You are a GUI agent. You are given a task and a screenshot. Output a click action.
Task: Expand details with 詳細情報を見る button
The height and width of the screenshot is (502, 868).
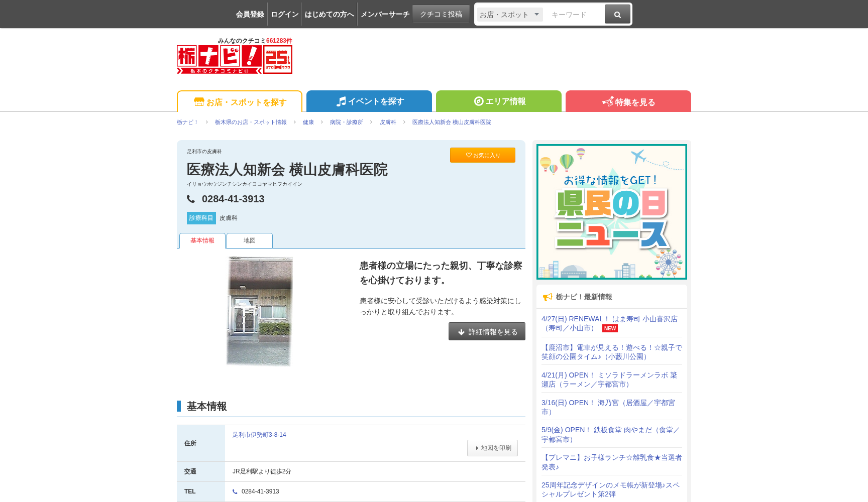click(x=487, y=331)
